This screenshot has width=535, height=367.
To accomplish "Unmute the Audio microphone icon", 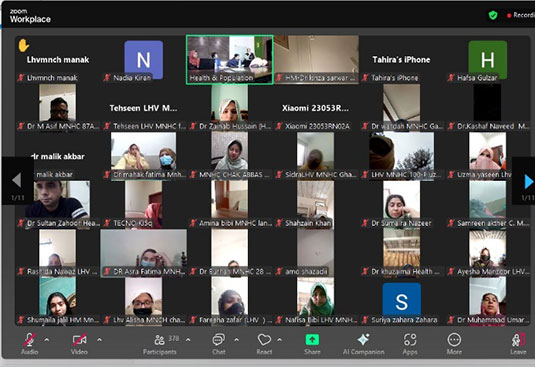I will (29, 340).
